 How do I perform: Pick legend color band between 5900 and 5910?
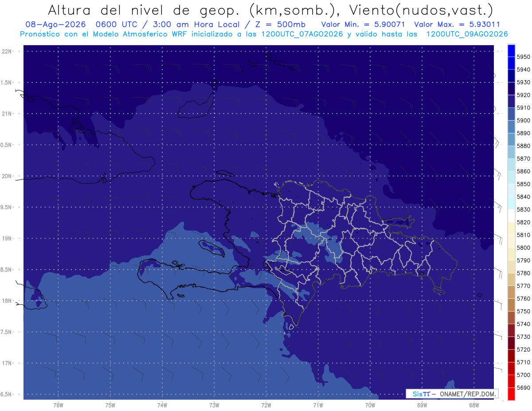[x=511, y=114]
